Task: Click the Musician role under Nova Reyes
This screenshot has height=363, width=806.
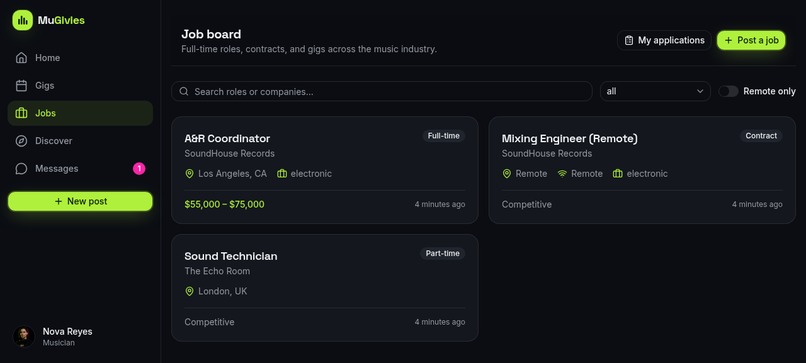Action: point(59,343)
